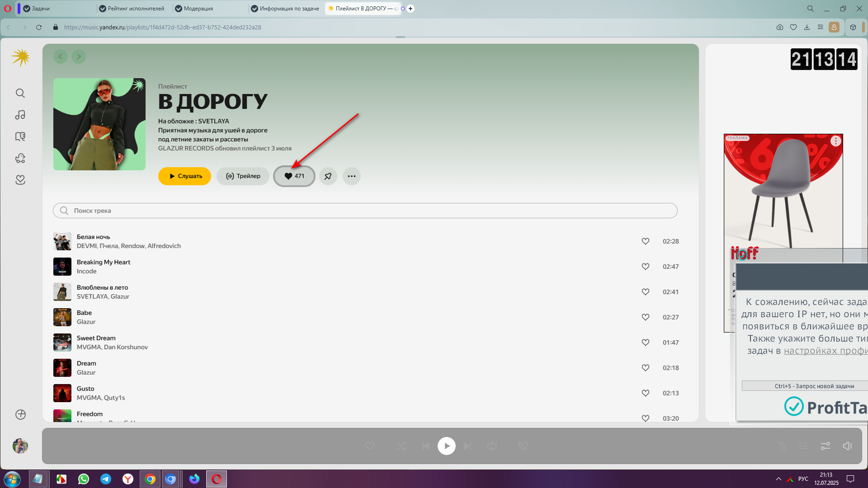Viewport: 868px width, 488px height.
Task: Like the track Белая ночь
Action: click(x=646, y=241)
